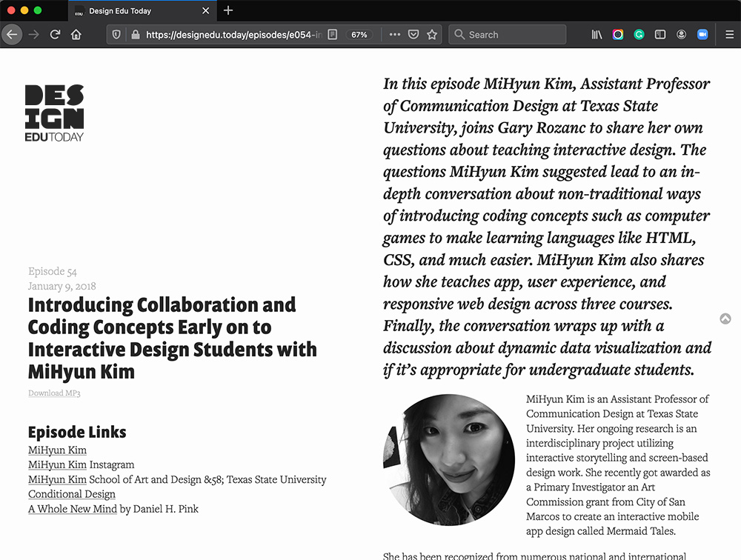
Task: Click the Download MP3 link
Action: [x=54, y=393]
